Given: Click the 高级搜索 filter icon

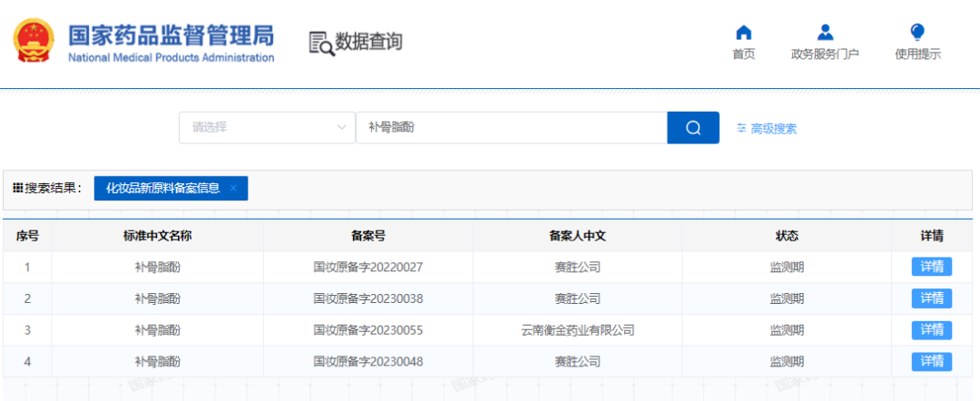Looking at the screenshot, I should tap(741, 129).
